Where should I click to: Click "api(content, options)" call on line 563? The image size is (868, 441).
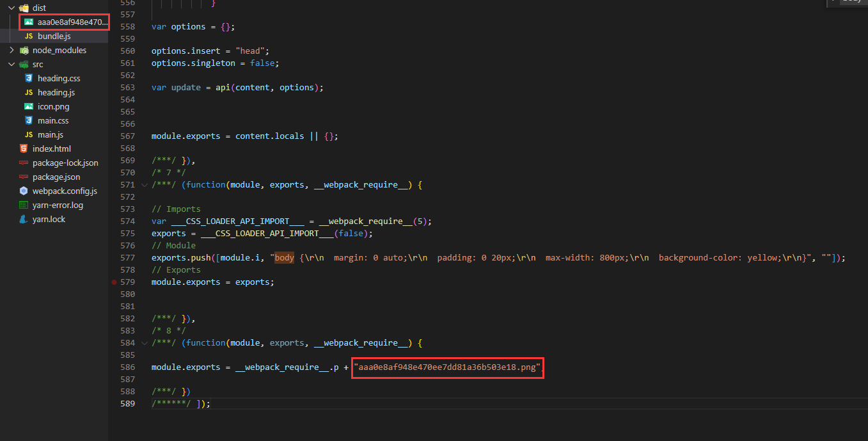tap(267, 88)
